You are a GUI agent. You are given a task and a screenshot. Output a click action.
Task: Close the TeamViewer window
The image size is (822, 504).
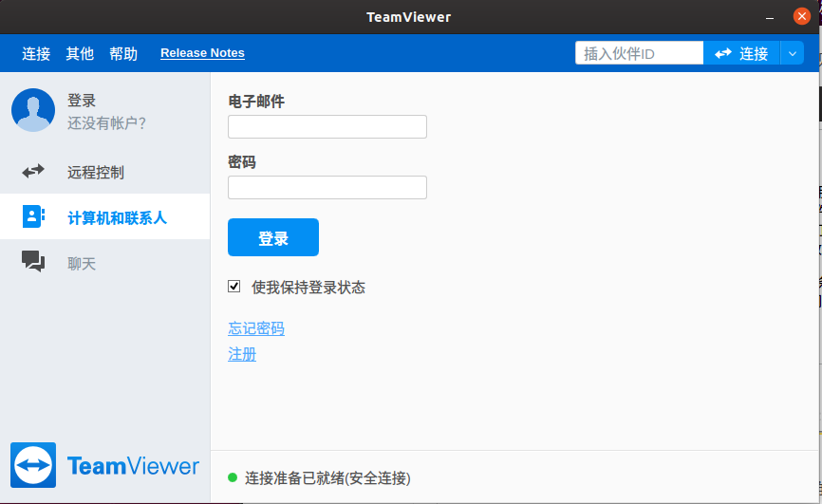[x=801, y=16]
